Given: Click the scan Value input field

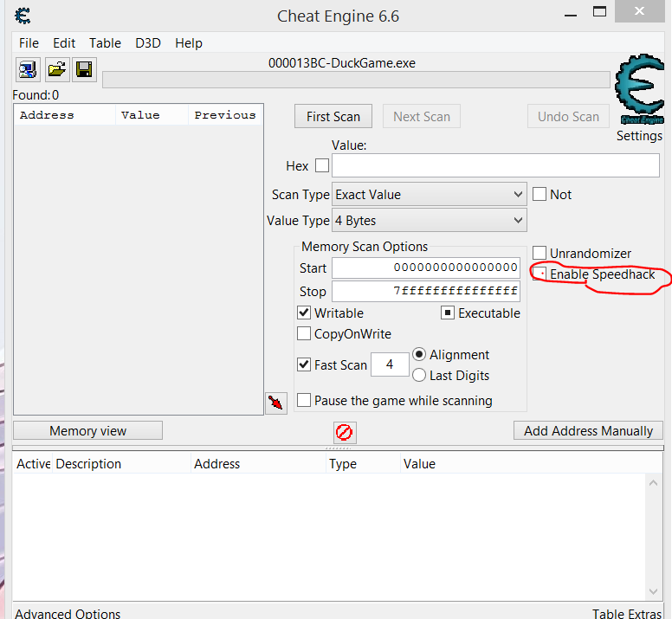Looking at the screenshot, I should pyautogui.click(x=495, y=165).
